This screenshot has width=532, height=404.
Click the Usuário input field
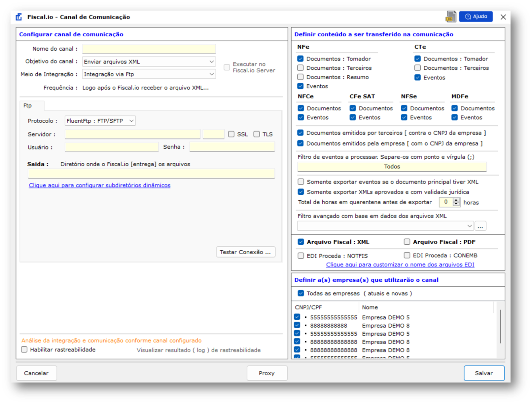112,147
